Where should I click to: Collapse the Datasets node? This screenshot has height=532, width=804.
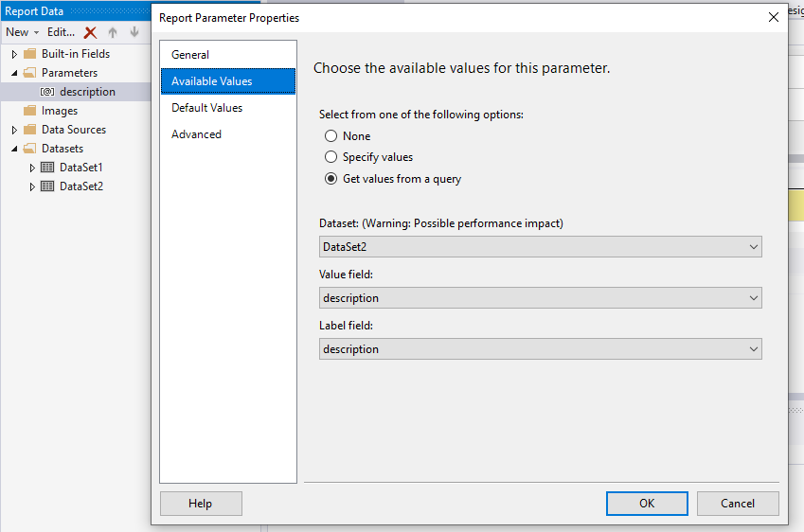14,150
